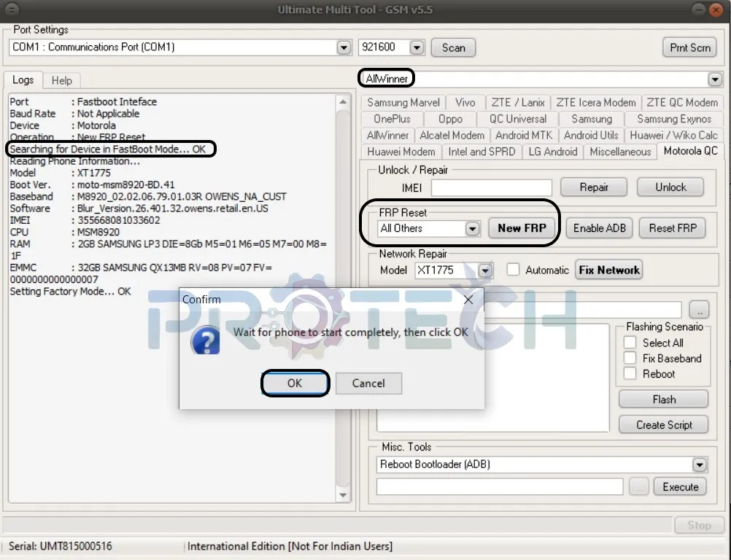Click the Reset FRP button
The image size is (731, 560).
[672, 228]
